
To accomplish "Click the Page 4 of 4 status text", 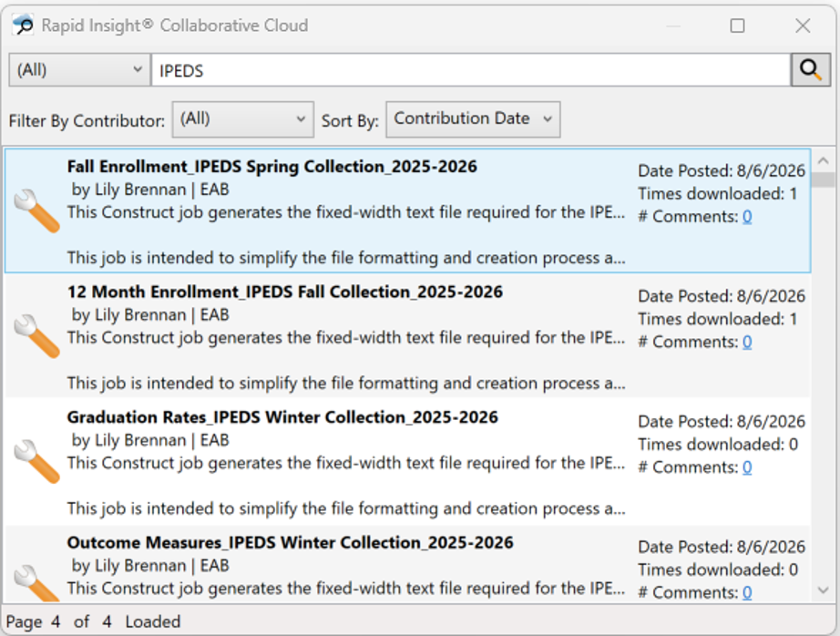I will click(x=59, y=622).
